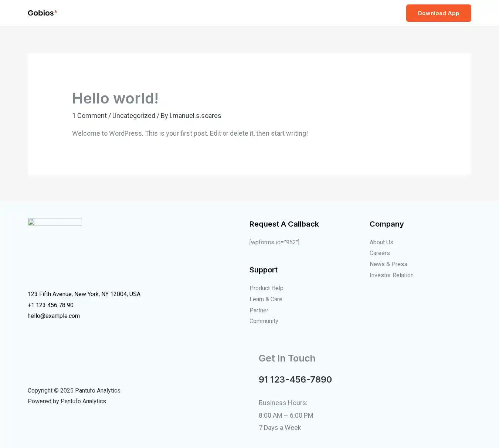Image resolution: width=499 pixels, height=448 pixels.
Task: Open Learn & Care support link
Action: 265,299
